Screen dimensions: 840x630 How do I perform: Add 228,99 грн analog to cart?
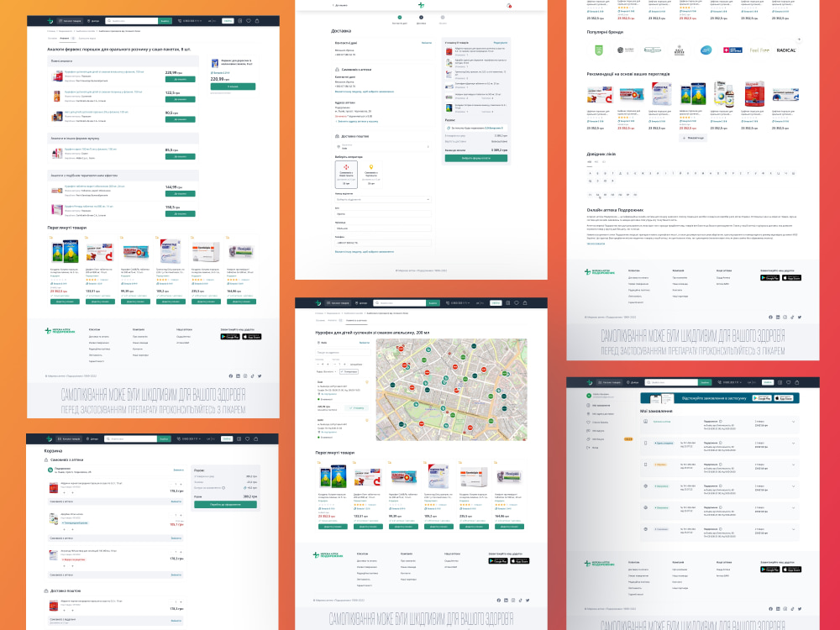pyautogui.click(x=181, y=79)
